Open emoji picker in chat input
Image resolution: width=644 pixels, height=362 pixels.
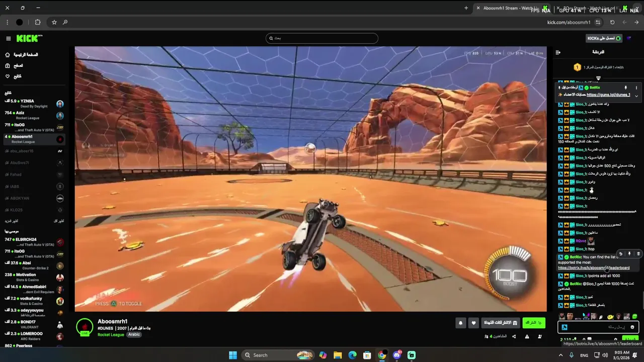pos(632,327)
